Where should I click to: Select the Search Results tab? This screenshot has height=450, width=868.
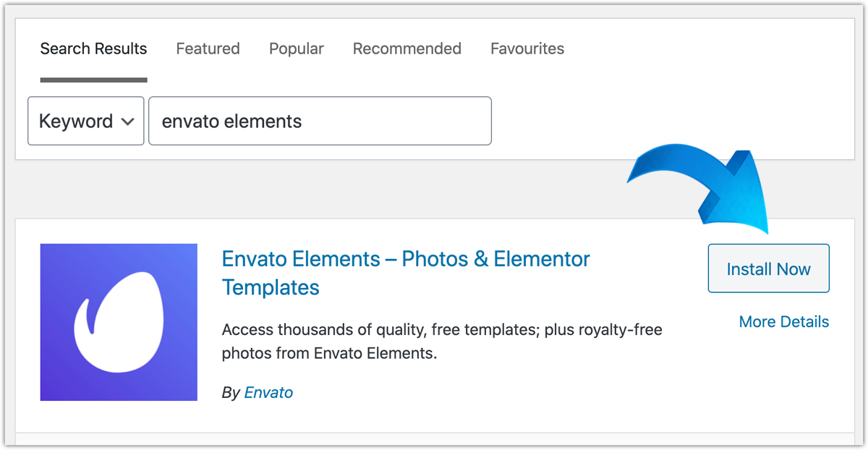point(93,48)
